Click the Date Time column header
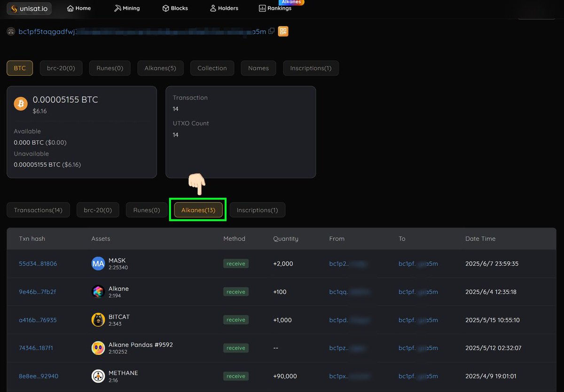This screenshot has height=392, width=564. pyautogui.click(x=480, y=238)
